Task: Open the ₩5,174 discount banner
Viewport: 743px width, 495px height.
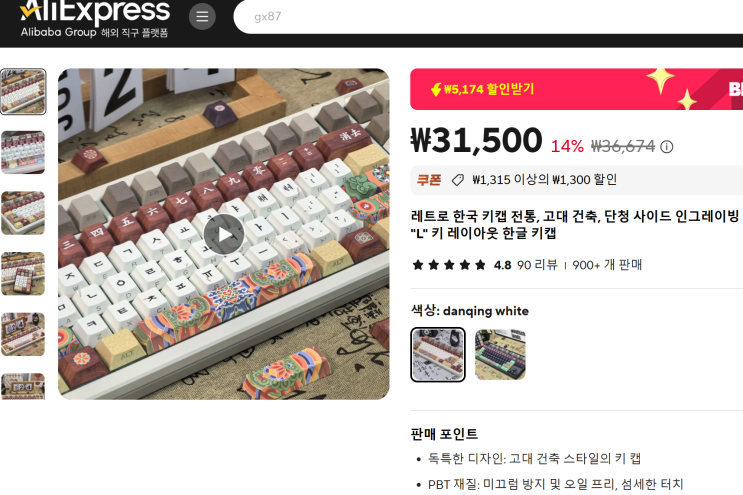Action: [576, 89]
